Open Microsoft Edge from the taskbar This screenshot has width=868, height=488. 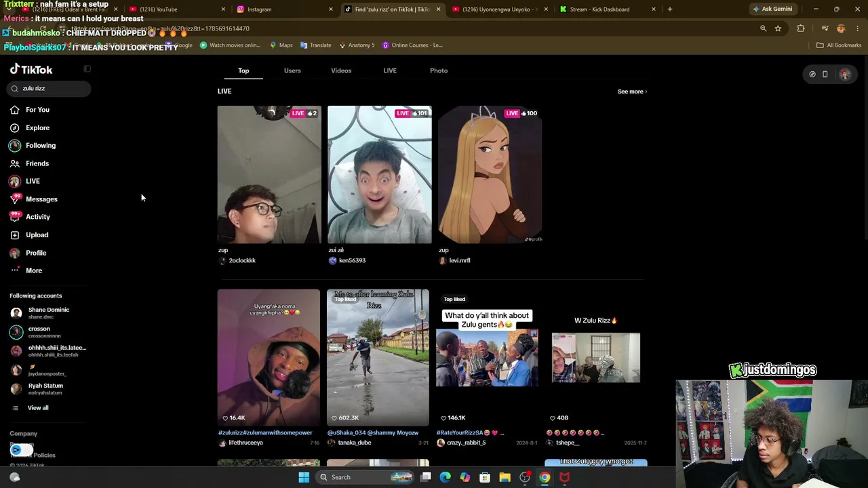click(x=446, y=477)
